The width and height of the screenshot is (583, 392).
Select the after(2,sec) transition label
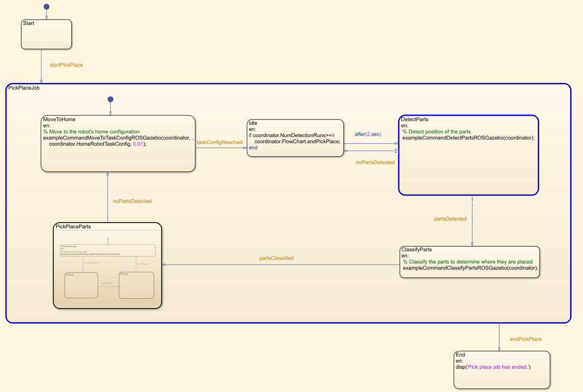[368, 134]
